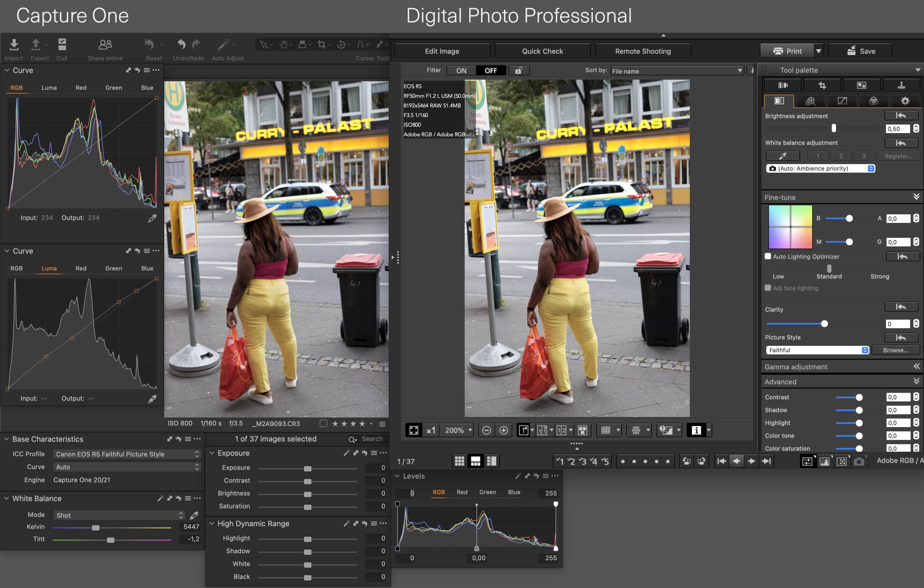Viewport: 924px width, 588px height.
Task: Click the Fine-tune color wheel swatch
Action: (790, 227)
